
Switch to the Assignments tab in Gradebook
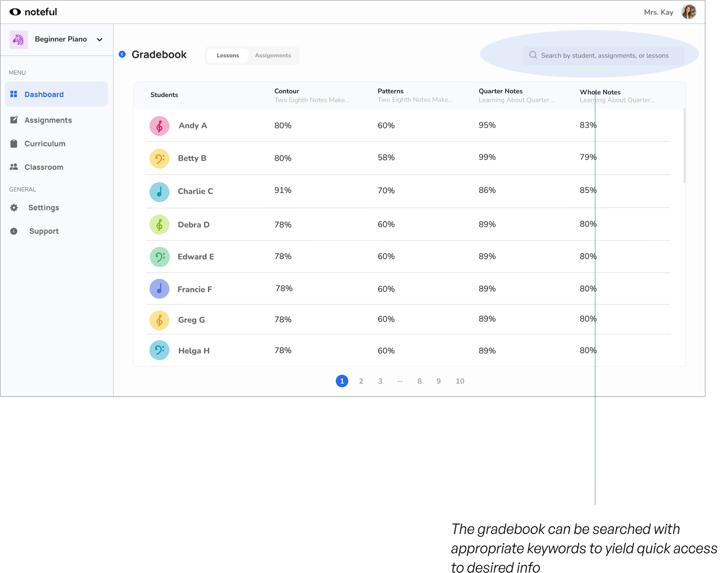(x=273, y=55)
